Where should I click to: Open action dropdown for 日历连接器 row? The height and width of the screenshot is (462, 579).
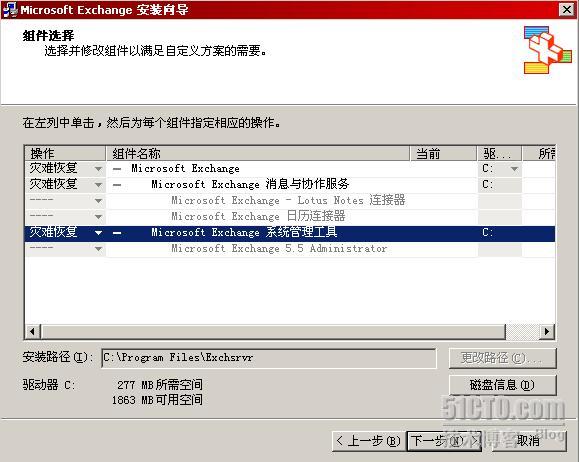click(98, 216)
